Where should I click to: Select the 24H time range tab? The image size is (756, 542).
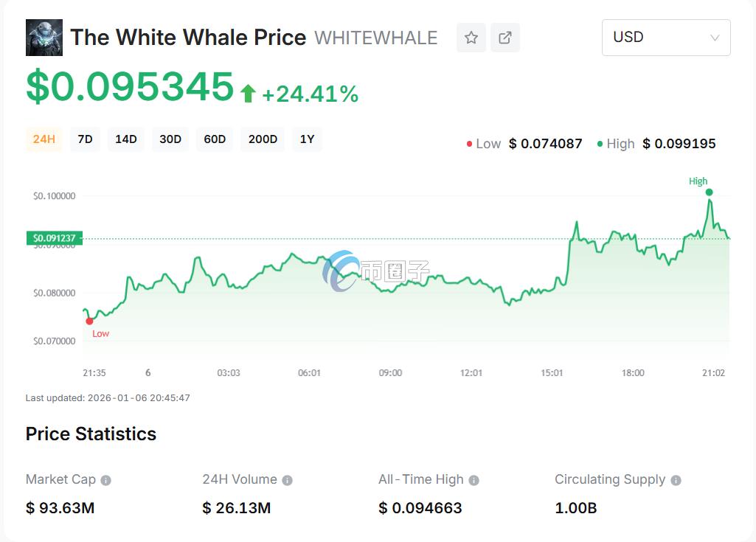coord(44,139)
